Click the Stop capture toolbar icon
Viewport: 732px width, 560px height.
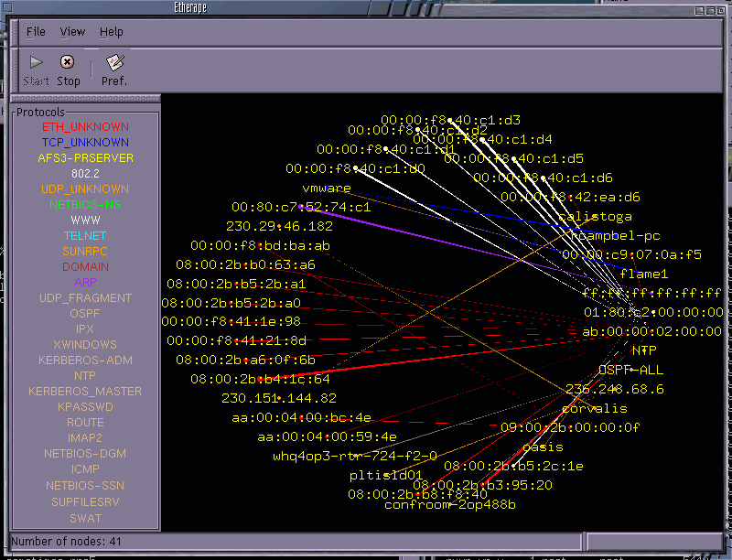[x=67, y=62]
